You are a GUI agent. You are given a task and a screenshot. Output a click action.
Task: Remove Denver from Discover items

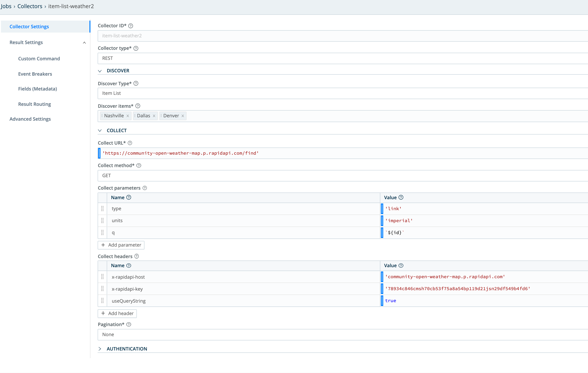click(x=183, y=116)
